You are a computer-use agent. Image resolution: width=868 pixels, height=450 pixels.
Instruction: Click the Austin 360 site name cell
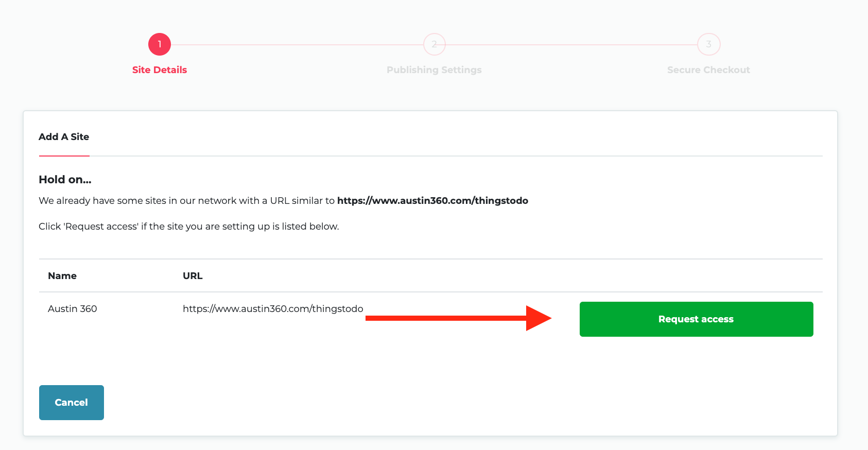(x=73, y=309)
